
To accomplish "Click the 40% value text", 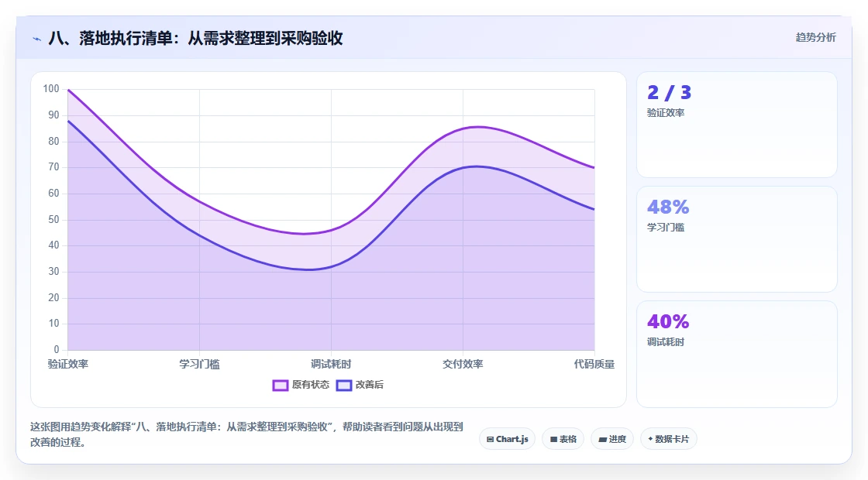I will [x=668, y=321].
